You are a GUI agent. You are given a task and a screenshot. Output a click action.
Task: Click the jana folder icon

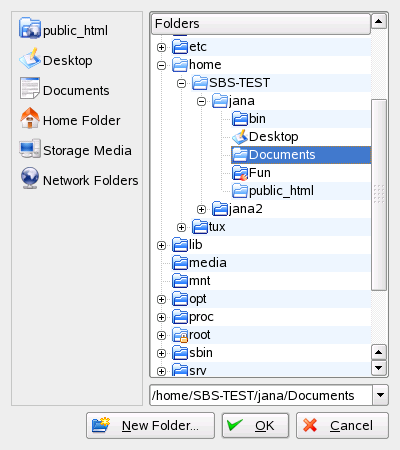tap(220, 101)
